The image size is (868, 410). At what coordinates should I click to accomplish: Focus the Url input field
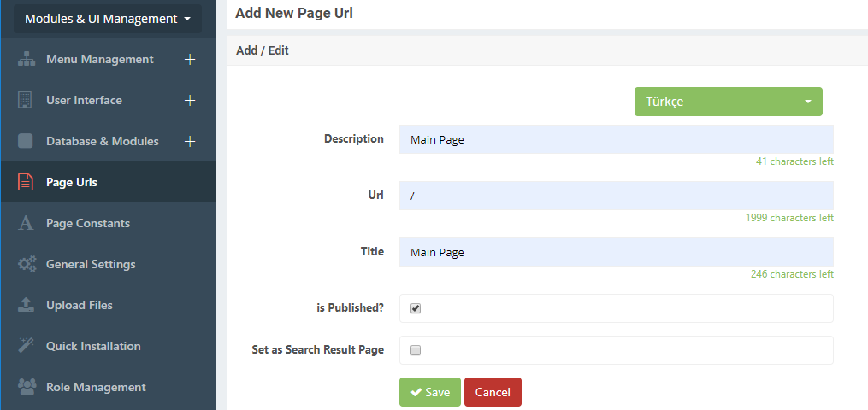(x=616, y=196)
